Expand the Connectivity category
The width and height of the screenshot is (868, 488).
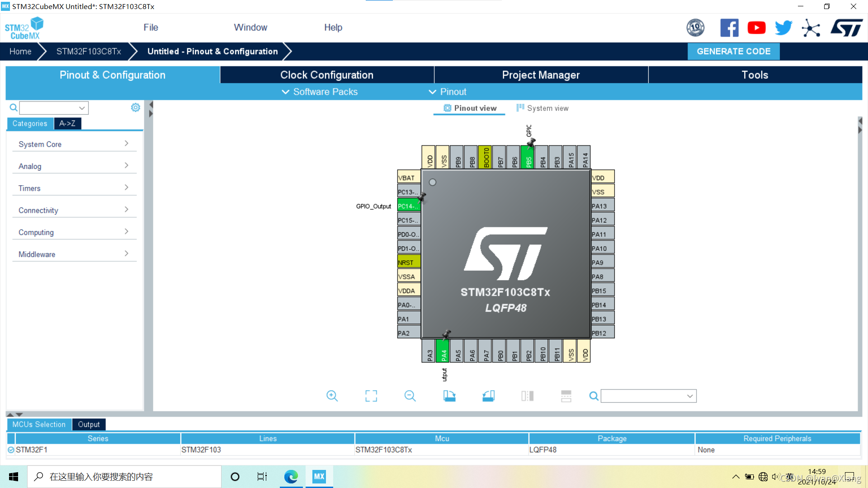74,210
